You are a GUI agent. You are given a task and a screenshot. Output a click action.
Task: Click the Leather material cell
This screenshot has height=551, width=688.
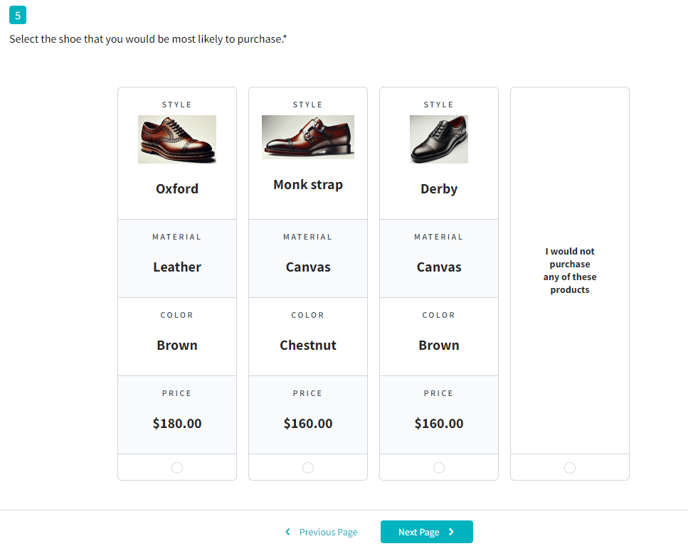tap(177, 258)
